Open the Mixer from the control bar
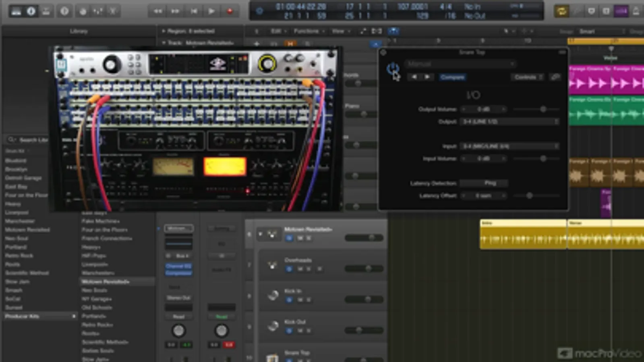 pyautogui.click(x=98, y=11)
